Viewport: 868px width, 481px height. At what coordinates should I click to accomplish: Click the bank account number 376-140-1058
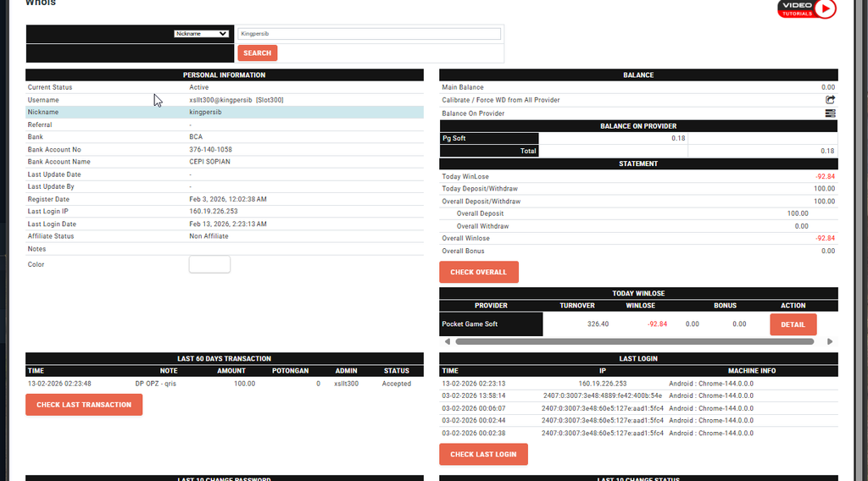[210, 150]
